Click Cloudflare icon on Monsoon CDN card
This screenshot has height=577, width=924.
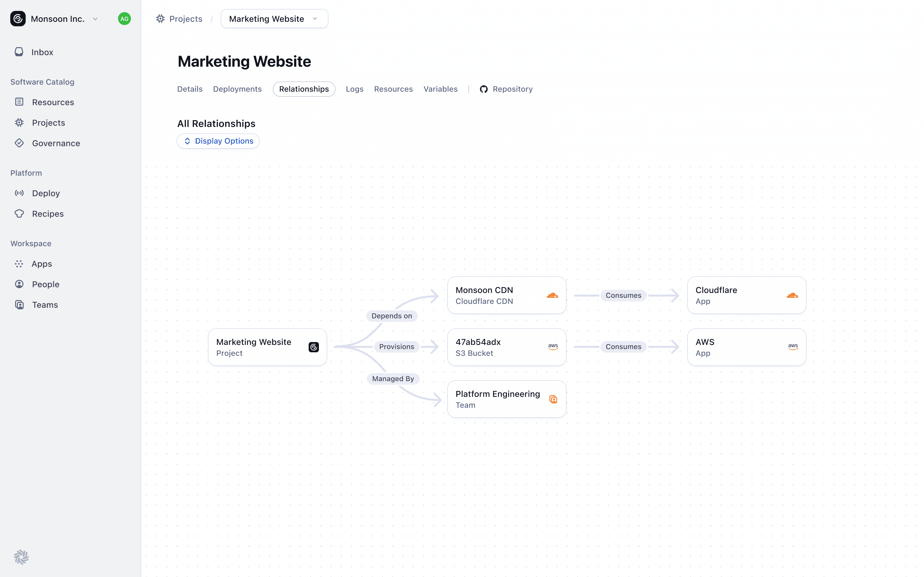pyautogui.click(x=552, y=295)
